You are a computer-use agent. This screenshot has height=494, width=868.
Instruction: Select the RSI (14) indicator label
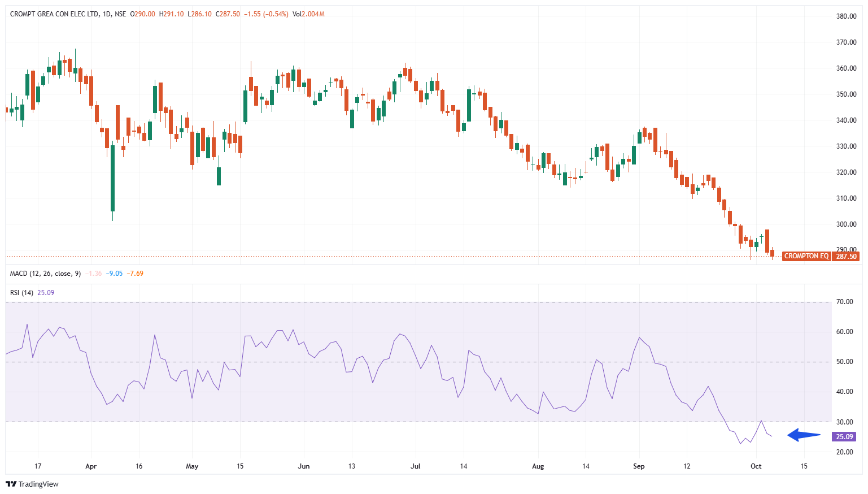pyautogui.click(x=22, y=293)
